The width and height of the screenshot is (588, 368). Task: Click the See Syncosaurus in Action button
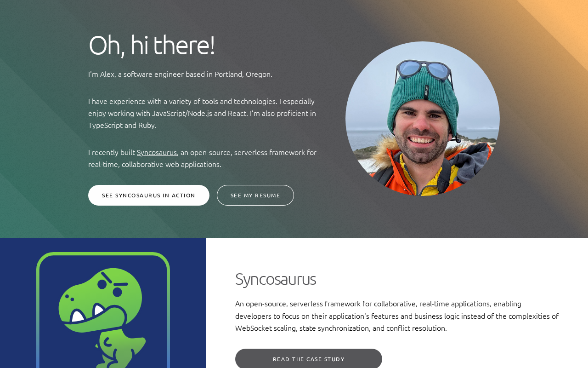click(x=149, y=195)
